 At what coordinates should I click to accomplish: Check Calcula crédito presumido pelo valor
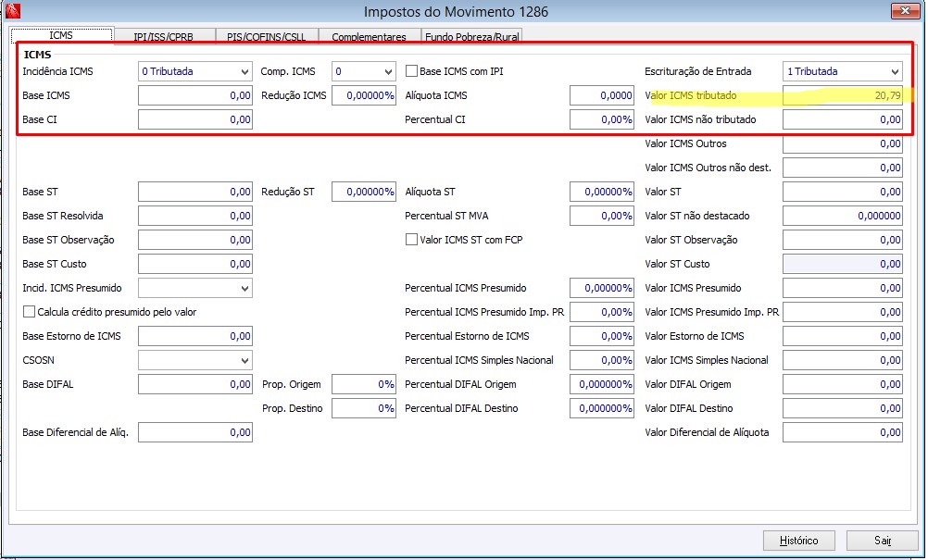[29, 312]
